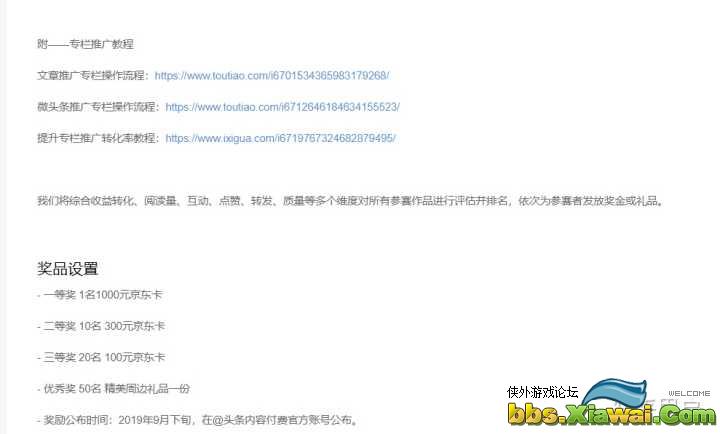Click the 奖品设置 heading
The height and width of the screenshot is (434, 720).
(68, 269)
